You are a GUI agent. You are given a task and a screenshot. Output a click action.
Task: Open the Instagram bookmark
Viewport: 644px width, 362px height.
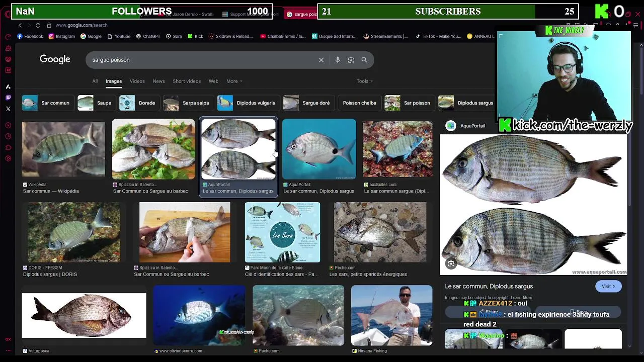(62, 36)
